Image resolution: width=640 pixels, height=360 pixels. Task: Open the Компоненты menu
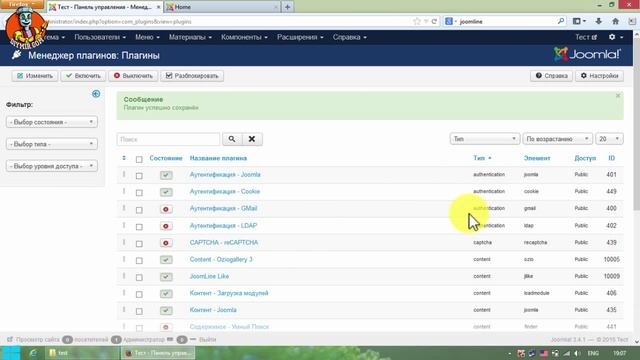click(244, 37)
